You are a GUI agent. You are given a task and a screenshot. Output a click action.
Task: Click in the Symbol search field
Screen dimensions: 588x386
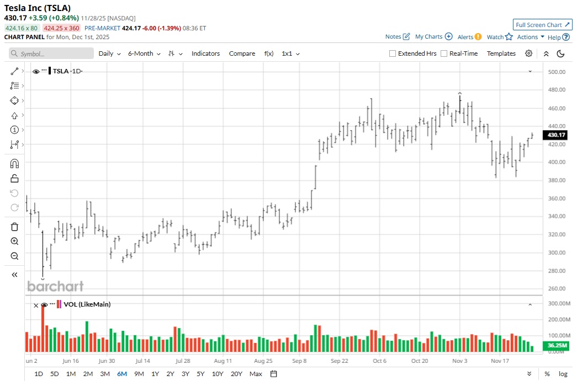click(x=51, y=53)
